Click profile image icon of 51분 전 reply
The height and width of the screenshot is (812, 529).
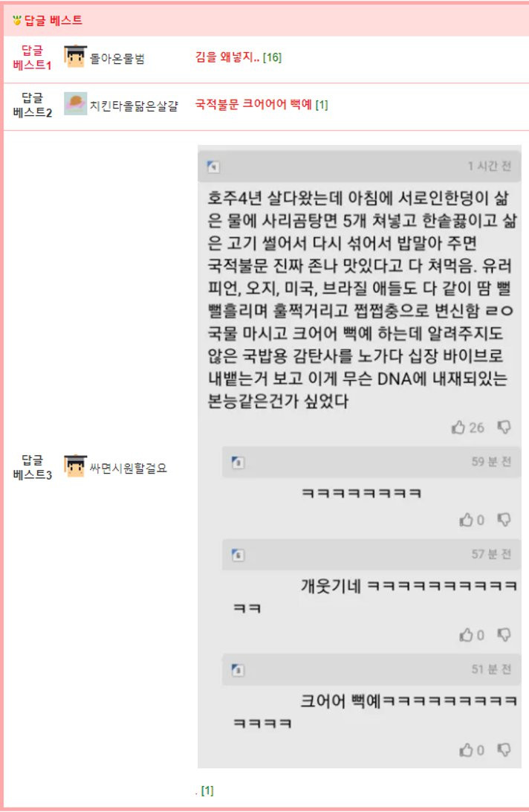tap(238, 669)
